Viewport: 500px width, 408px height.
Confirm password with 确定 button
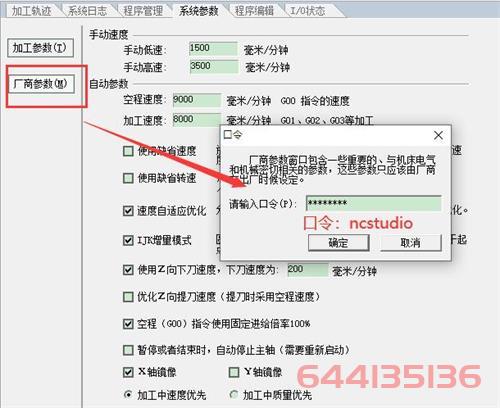coord(338,243)
